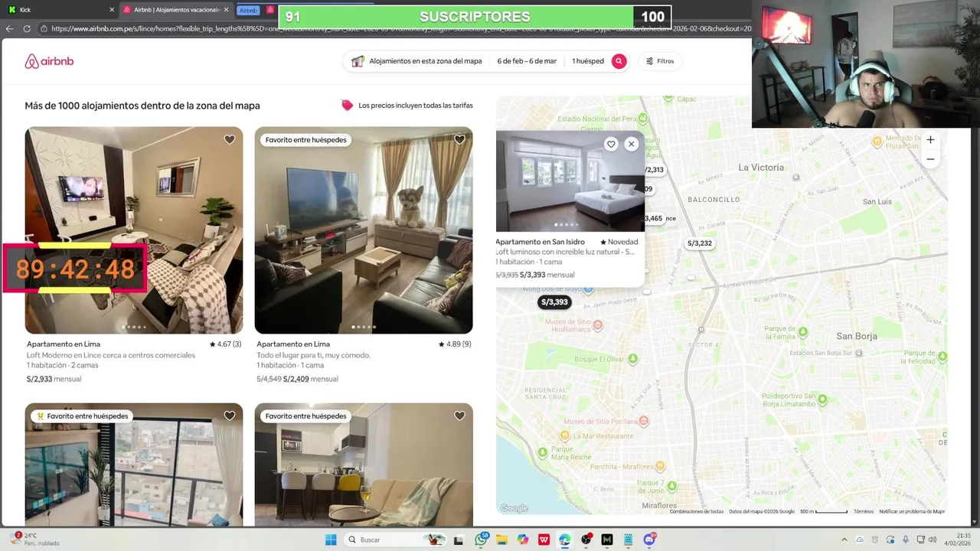
Task: Open the 1 huésped guest selector
Action: point(588,61)
